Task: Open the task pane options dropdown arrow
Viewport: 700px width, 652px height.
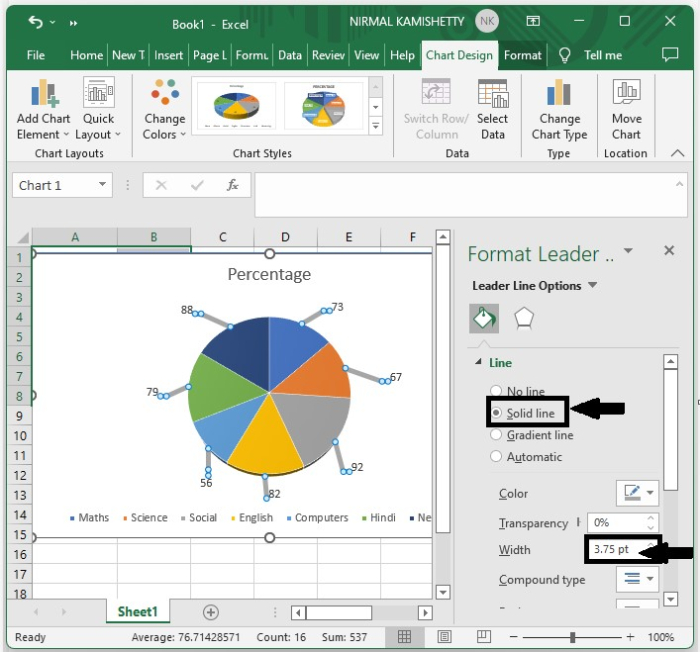Action: pos(628,251)
